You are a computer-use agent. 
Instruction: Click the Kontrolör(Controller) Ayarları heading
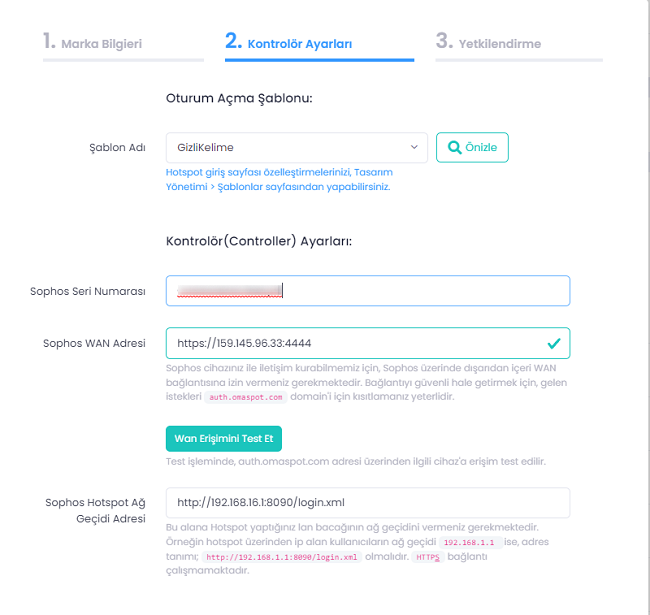259,241
